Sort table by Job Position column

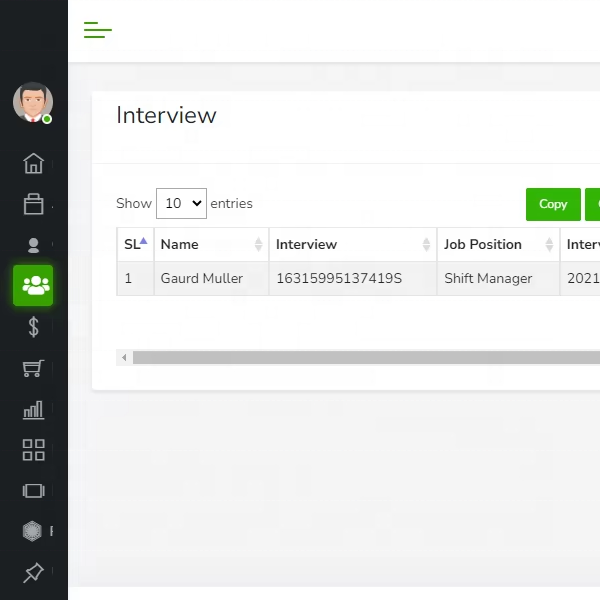click(498, 244)
